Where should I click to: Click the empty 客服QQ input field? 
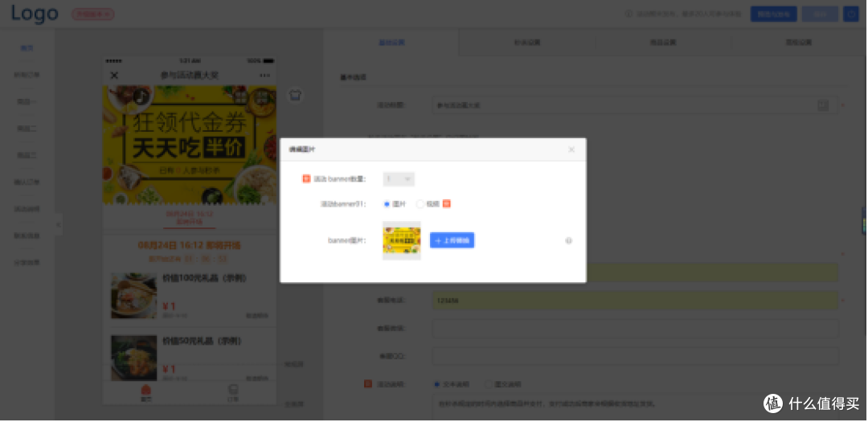635,356
